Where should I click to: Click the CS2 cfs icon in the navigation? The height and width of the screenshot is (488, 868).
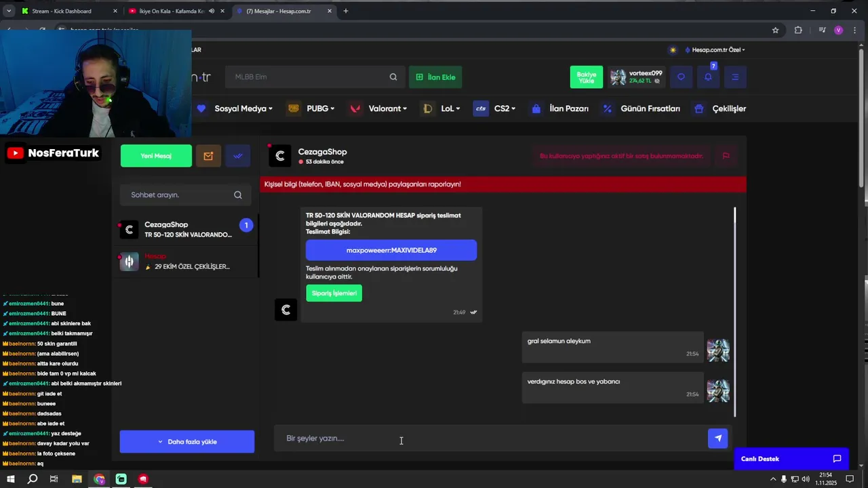click(x=481, y=108)
